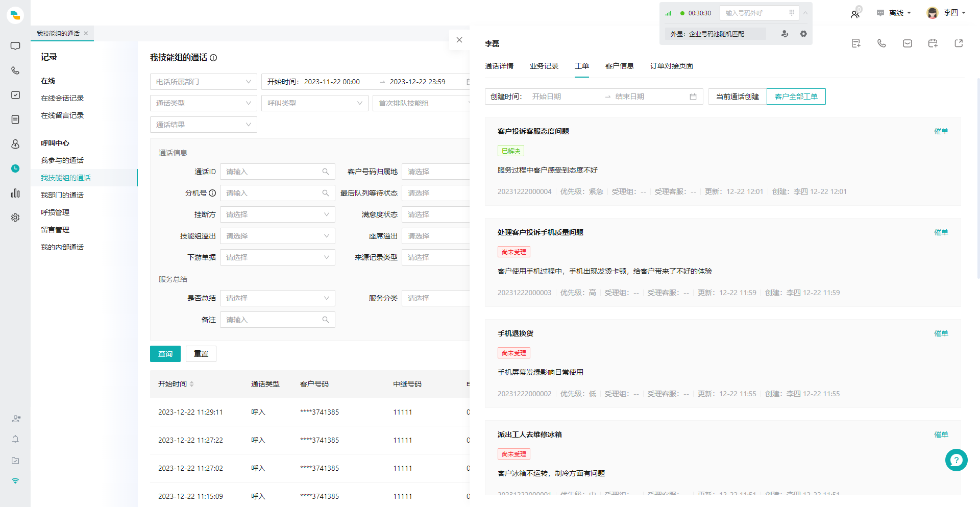980x507 pixels.
Task: Click the open in new window icon
Action: (959, 43)
